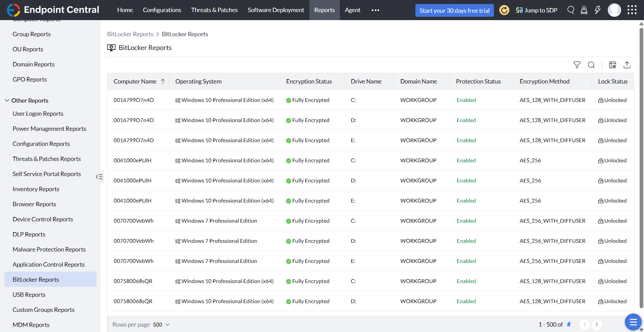
Task: Switch to the Reports tab
Action: 324,10
